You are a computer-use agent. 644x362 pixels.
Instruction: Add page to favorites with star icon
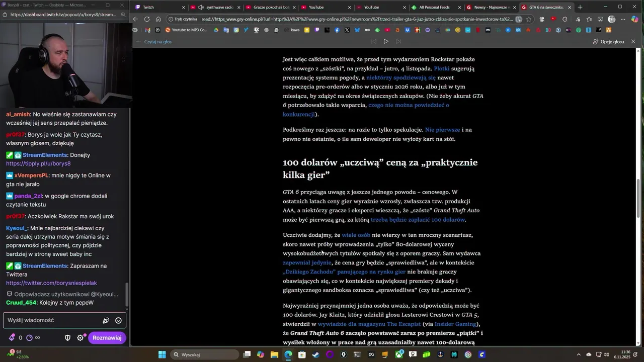click(x=529, y=19)
